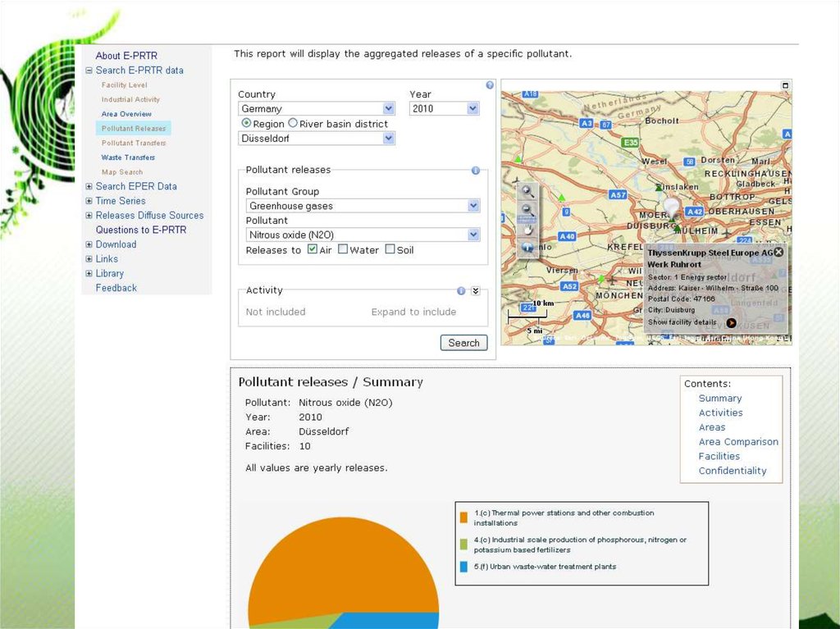Select the River basin district radio button
This screenshot has height=629, width=840.
point(293,123)
